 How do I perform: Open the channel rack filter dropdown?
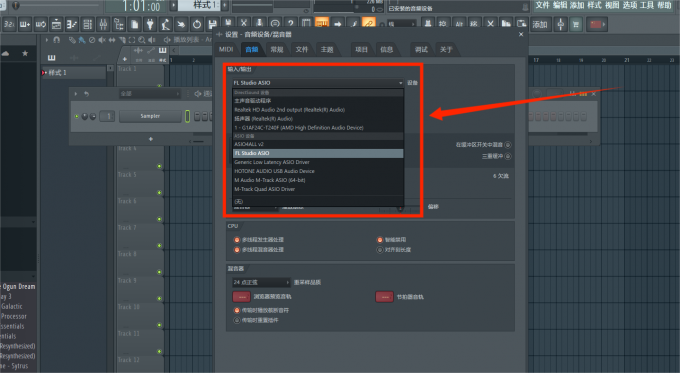[x=150, y=94]
